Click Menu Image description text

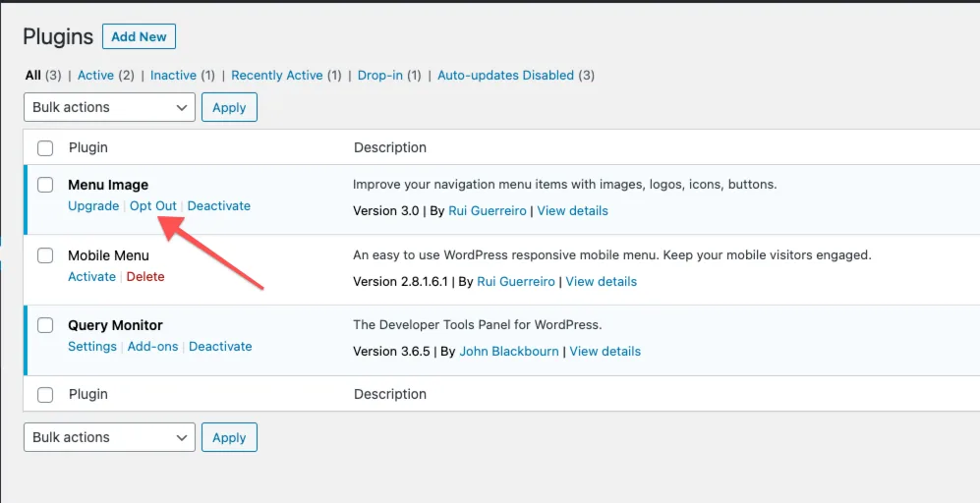click(565, 185)
